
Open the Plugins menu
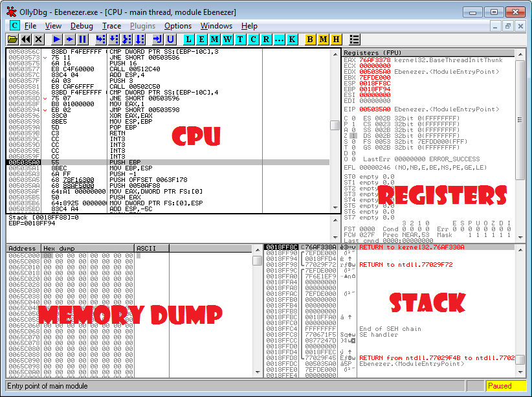click(142, 26)
